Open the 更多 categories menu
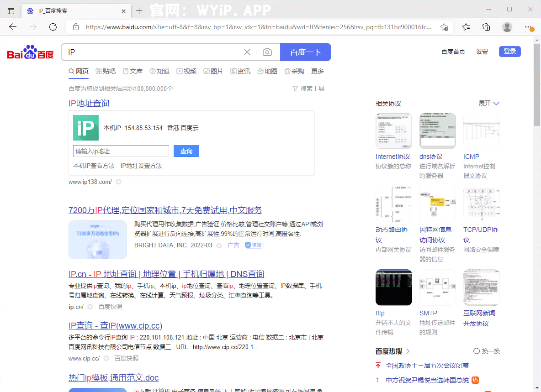The width and height of the screenshot is (541, 392). 318,71
